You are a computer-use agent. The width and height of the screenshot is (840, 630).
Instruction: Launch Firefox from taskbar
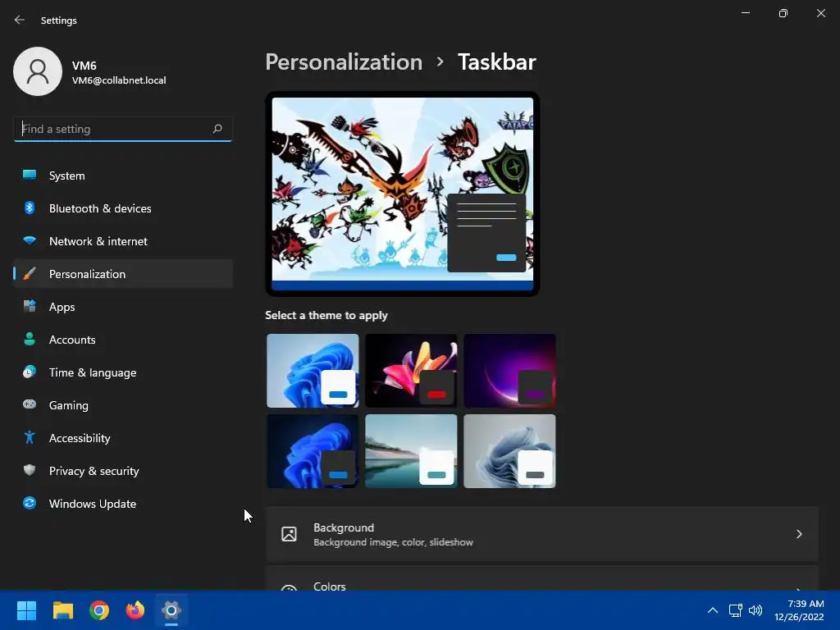pyautogui.click(x=135, y=610)
